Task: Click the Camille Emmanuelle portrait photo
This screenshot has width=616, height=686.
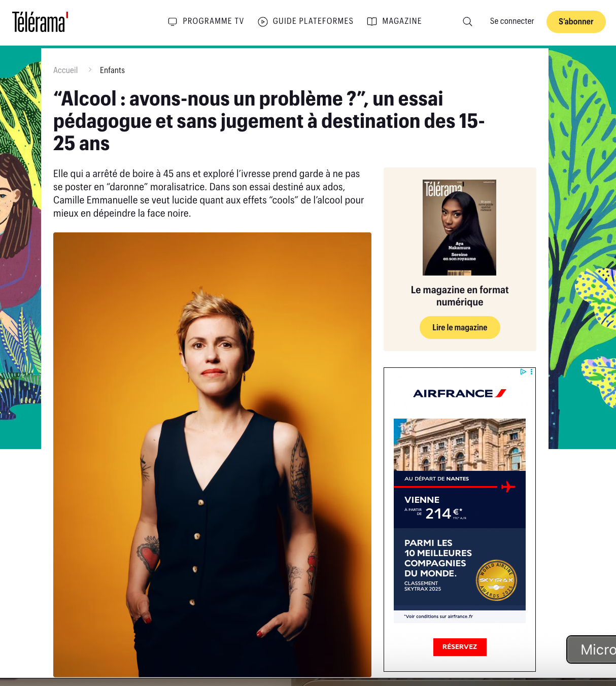Action: [x=212, y=455]
